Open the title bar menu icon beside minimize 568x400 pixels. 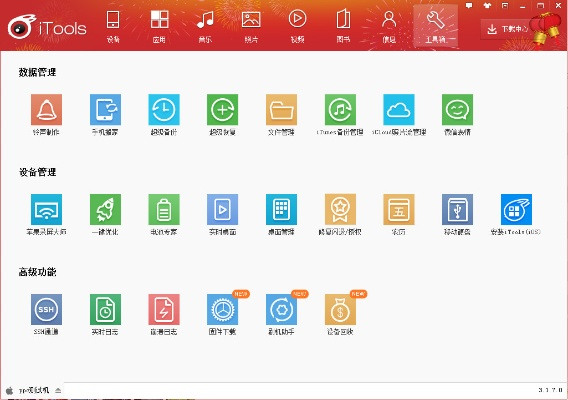[x=505, y=5]
